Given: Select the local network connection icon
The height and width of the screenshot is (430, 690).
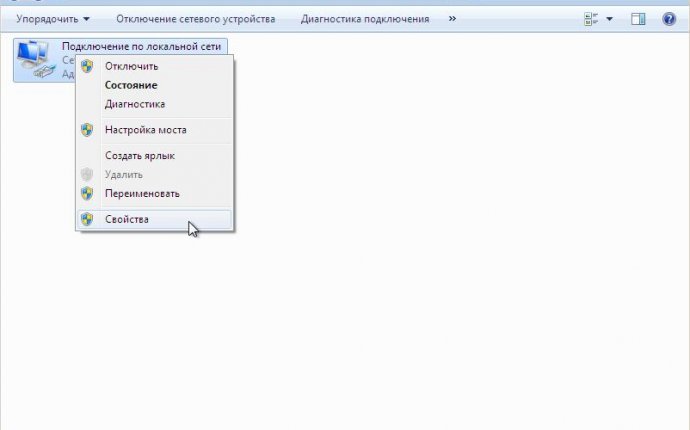Looking at the screenshot, I should tap(36, 59).
